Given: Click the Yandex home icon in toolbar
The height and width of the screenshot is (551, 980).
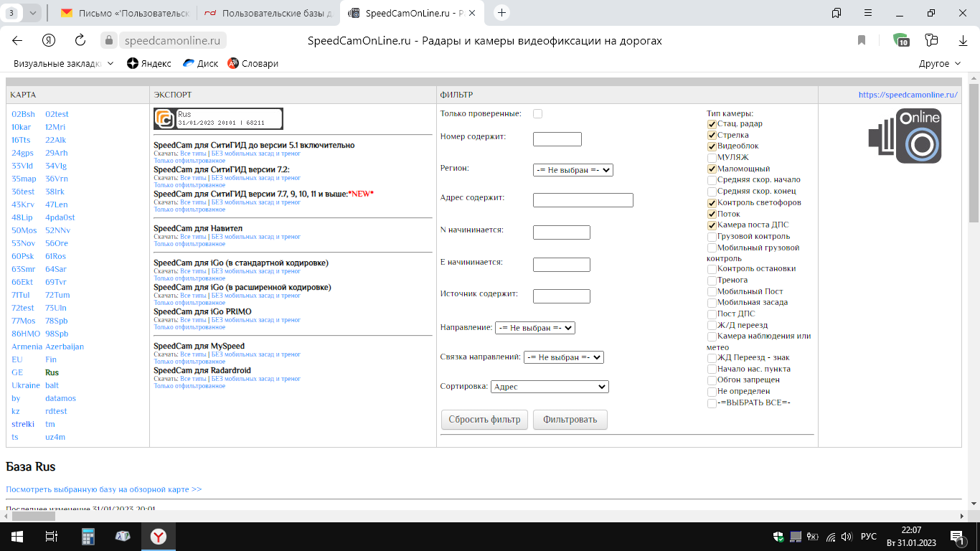Looking at the screenshot, I should pos(49,40).
